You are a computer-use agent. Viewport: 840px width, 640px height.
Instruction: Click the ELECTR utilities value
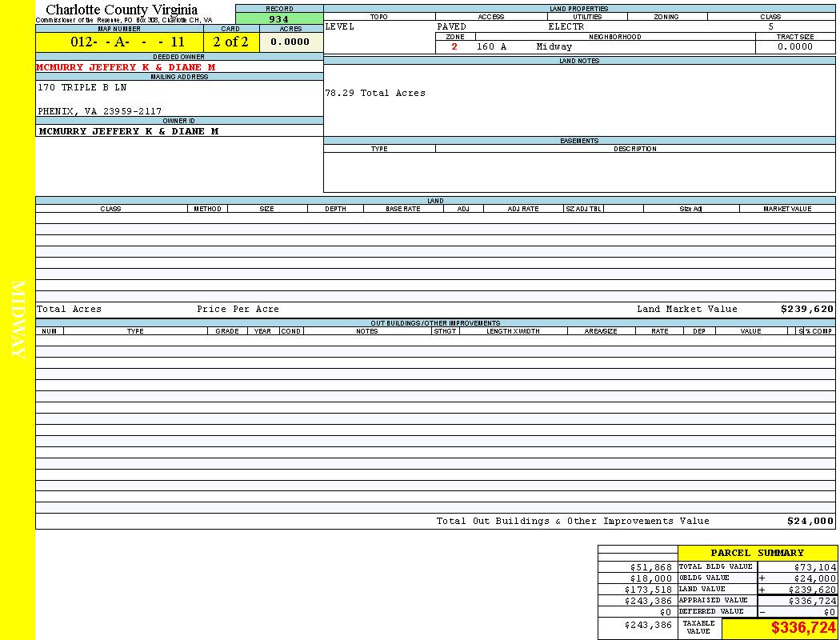coord(566,26)
